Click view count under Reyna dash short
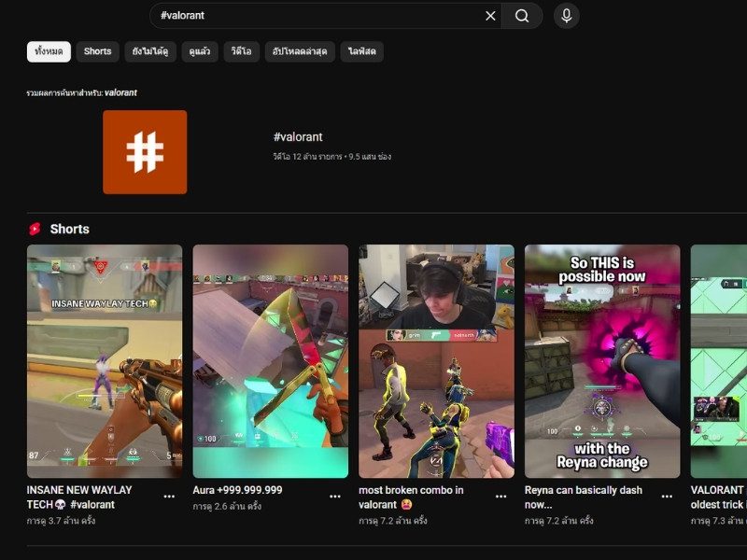747x560 pixels. (x=559, y=521)
